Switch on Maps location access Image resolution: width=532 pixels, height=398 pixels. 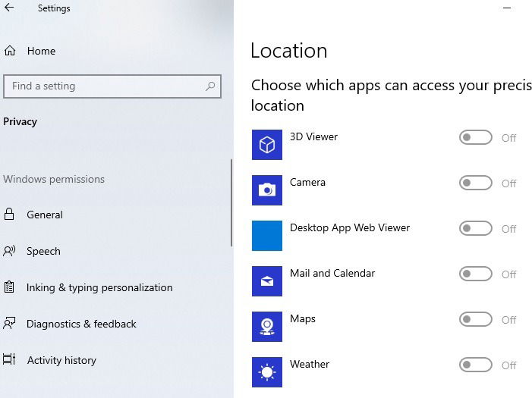pos(476,319)
